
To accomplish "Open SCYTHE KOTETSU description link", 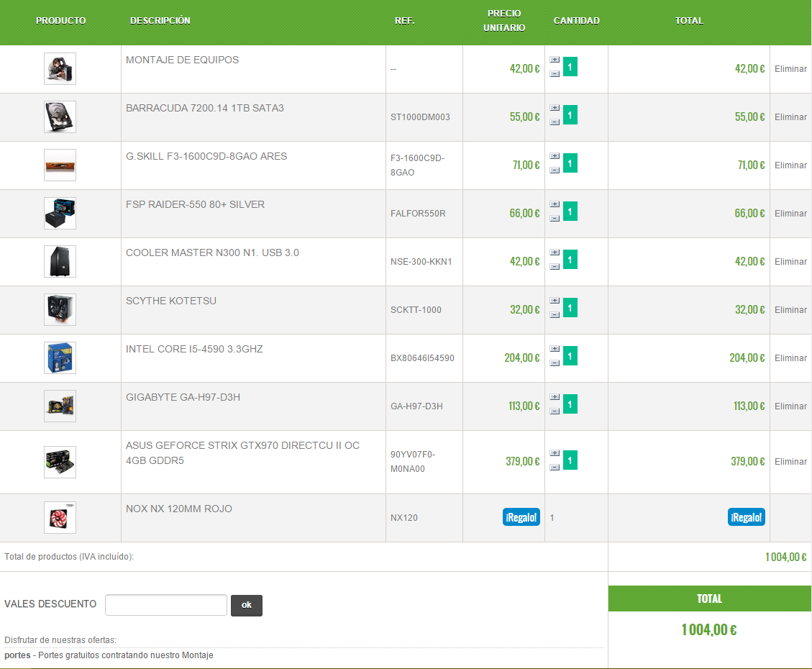I will pos(171,301).
